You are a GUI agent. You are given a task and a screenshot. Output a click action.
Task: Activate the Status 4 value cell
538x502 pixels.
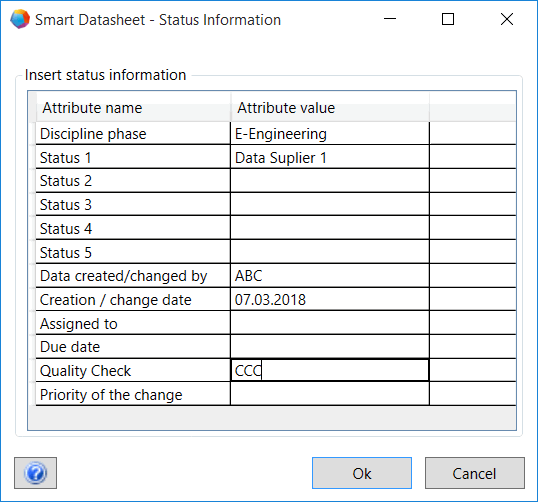330,228
